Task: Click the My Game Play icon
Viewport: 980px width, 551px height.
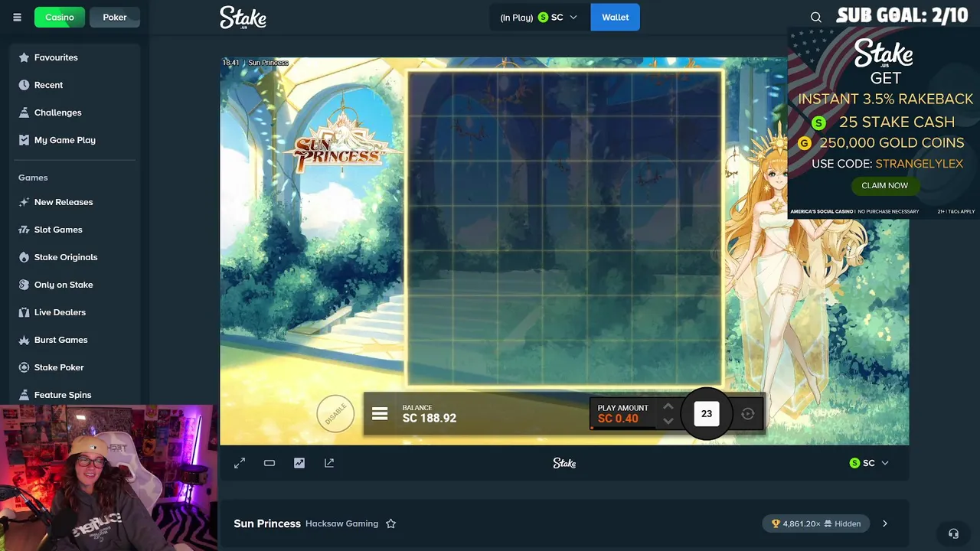Action: 24,140
